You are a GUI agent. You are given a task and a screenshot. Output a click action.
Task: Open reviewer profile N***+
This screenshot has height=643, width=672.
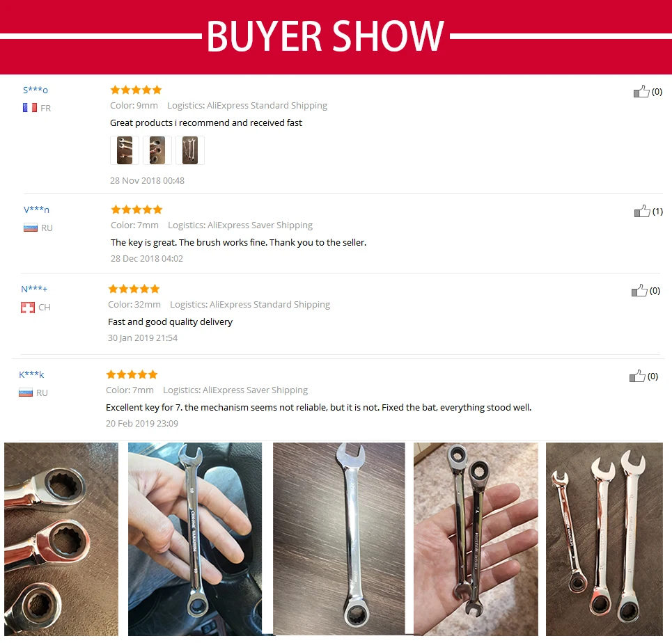click(34, 289)
